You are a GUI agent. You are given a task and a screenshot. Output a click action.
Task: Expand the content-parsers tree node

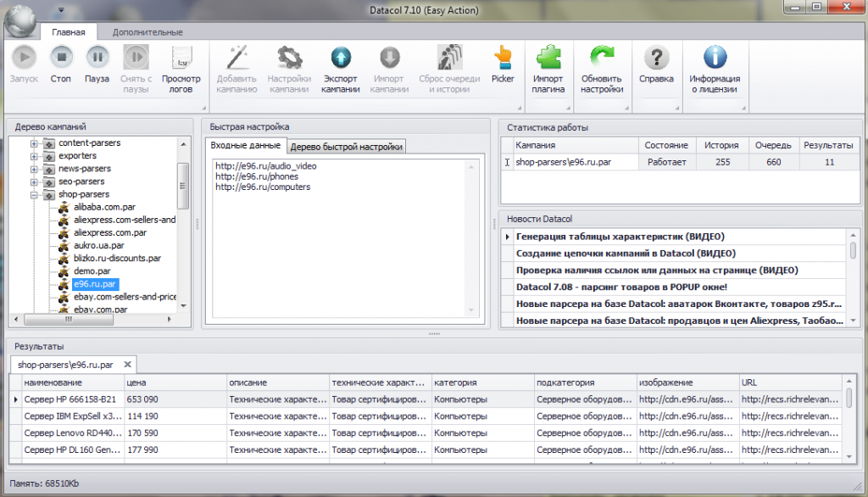(x=35, y=143)
